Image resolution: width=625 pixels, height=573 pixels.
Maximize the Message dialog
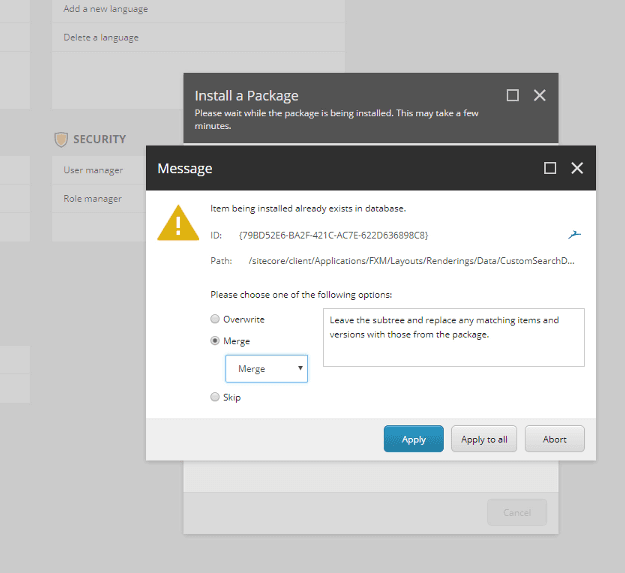550,168
